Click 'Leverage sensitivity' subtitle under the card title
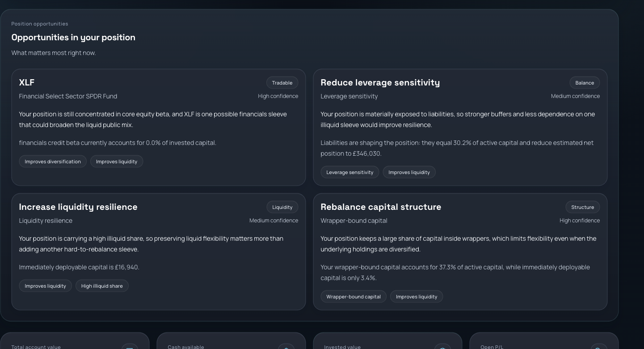The image size is (644, 349). [x=349, y=96]
